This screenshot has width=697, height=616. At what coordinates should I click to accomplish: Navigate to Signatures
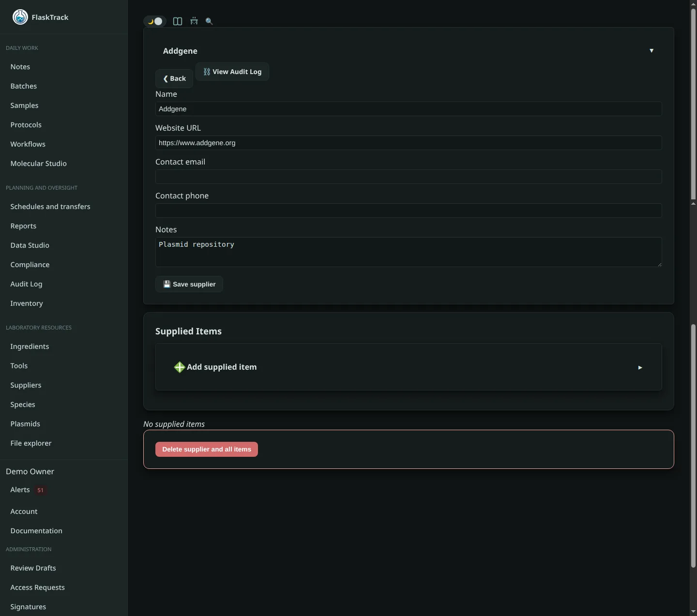pos(28,607)
